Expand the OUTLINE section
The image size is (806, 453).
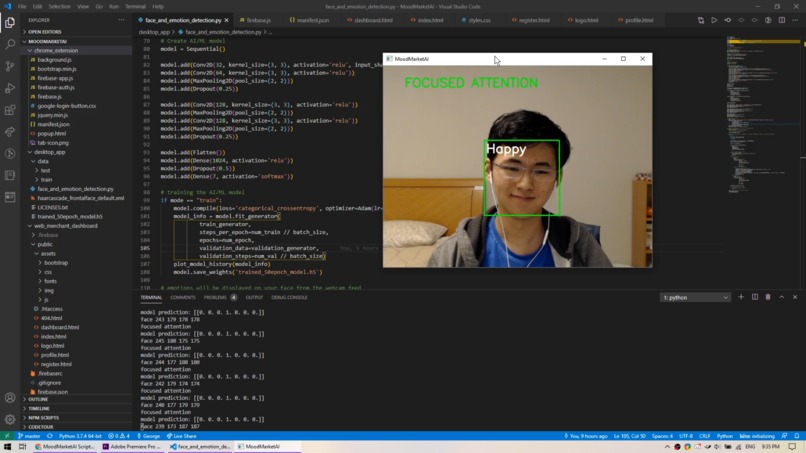tap(76, 400)
